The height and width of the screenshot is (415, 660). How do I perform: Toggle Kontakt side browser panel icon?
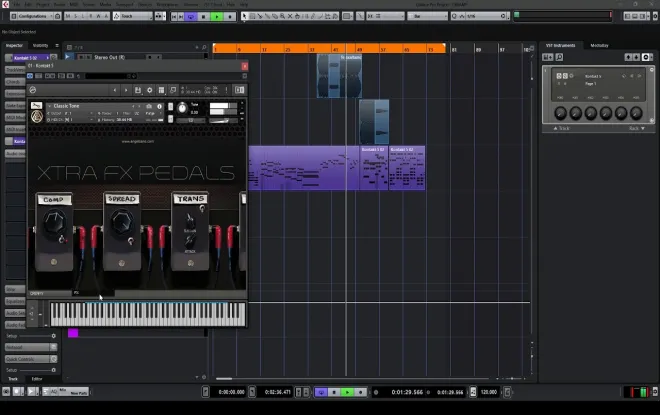pos(240,90)
